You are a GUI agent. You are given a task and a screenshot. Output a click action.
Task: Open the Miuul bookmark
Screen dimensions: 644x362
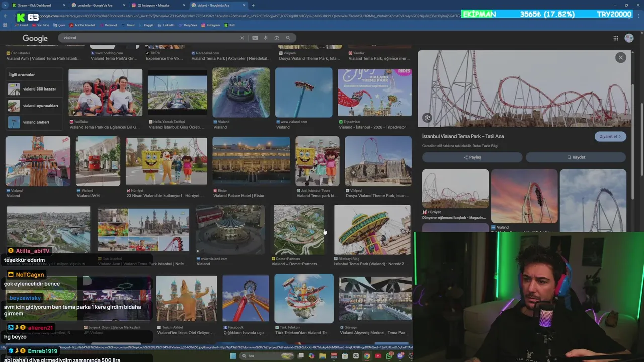pos(128,25)
